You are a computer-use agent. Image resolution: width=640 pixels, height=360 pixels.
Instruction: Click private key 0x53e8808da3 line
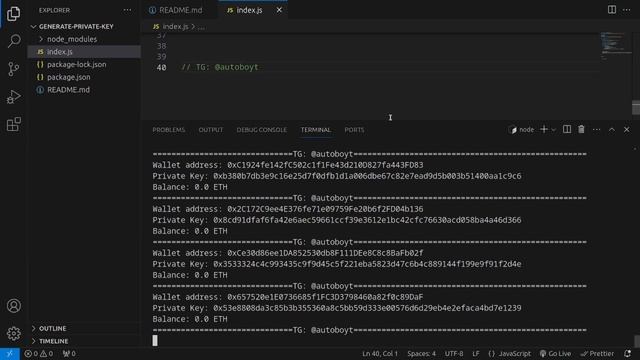tap(337, 308)
